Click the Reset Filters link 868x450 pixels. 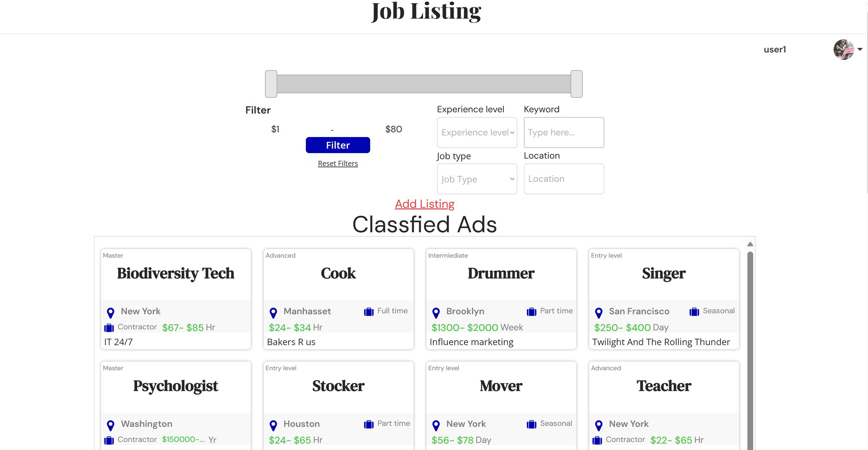[x=338, y=163]
